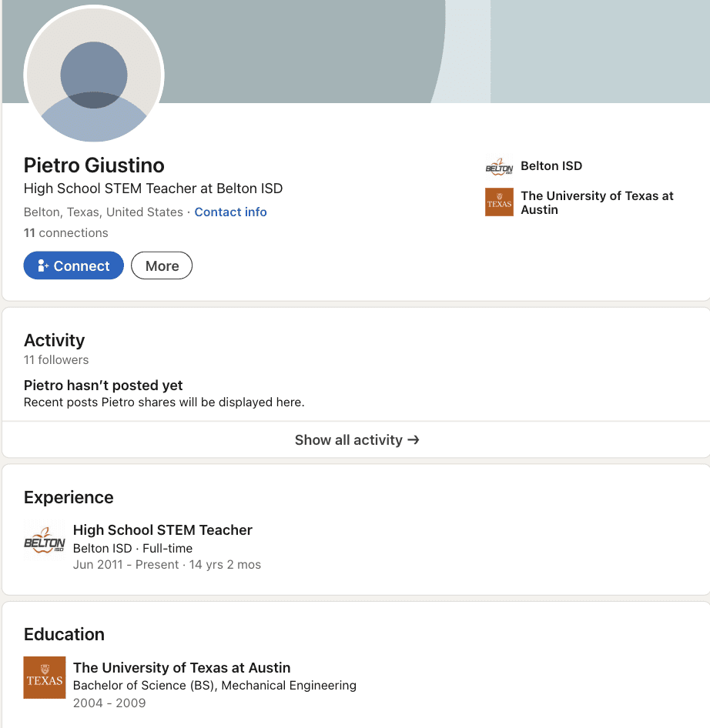
Task: Click the Belton ISD logo in top card
Action: [499, 167]
